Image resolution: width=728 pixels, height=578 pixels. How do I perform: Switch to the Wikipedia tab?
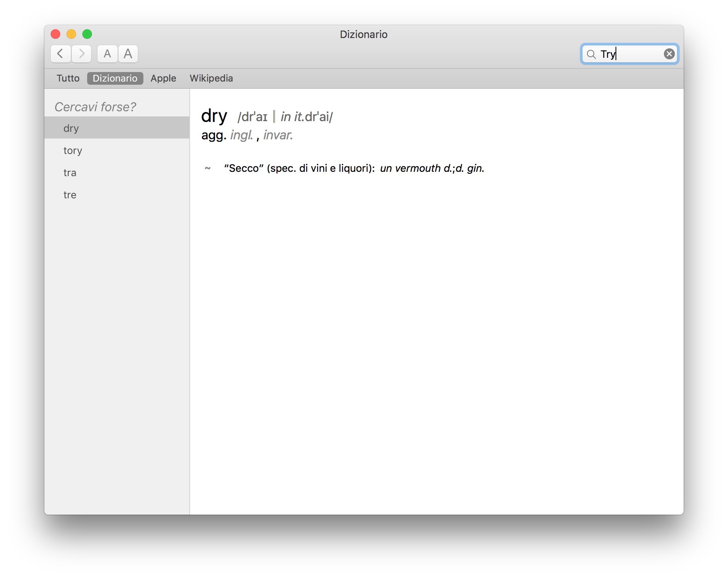click(x=211, y=78)
